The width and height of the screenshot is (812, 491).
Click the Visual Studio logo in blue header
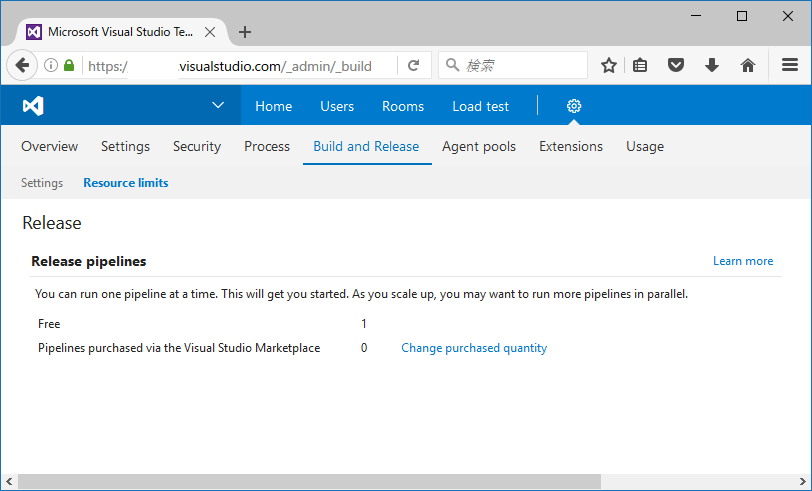pyautogui.click(x=33, y=106)
